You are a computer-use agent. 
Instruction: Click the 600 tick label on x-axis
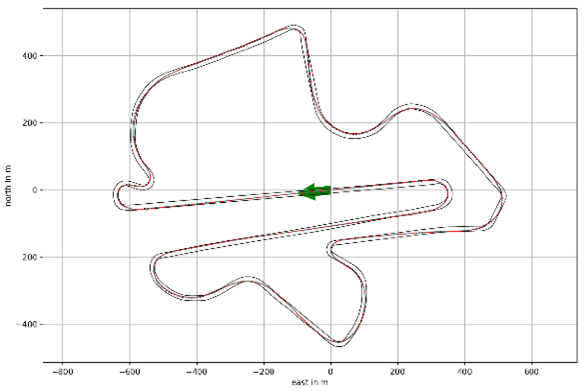(531, 372)
